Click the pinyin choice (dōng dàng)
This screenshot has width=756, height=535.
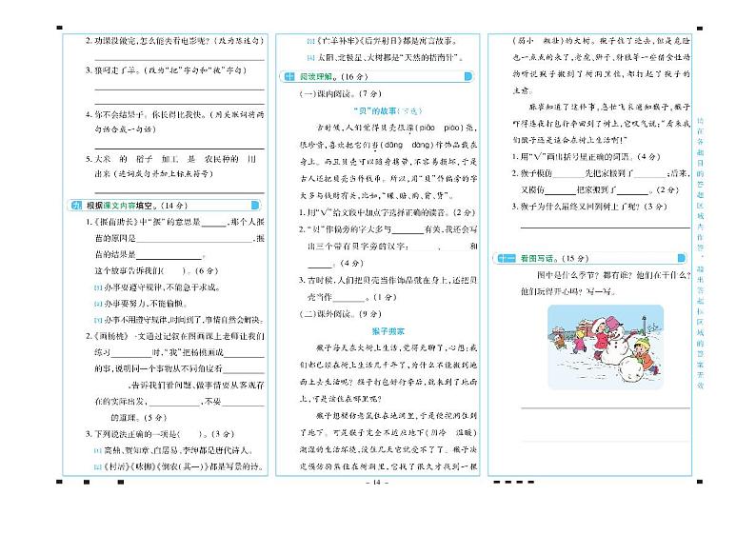click(x=407, y=145)
